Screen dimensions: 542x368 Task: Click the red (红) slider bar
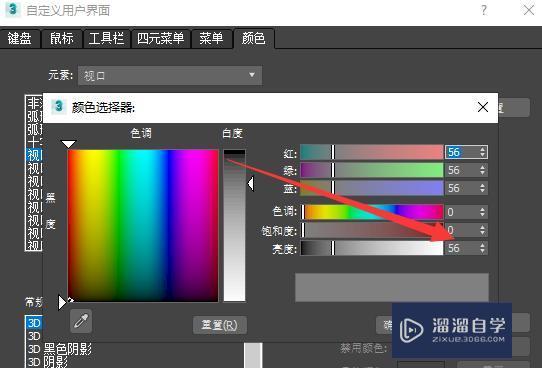tap(372, 152)
